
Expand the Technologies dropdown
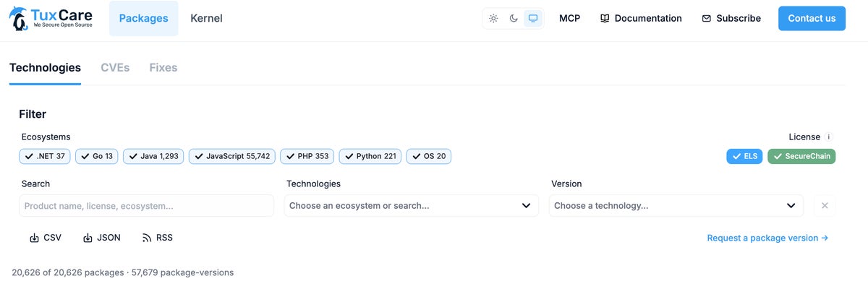tap(412, 206)
